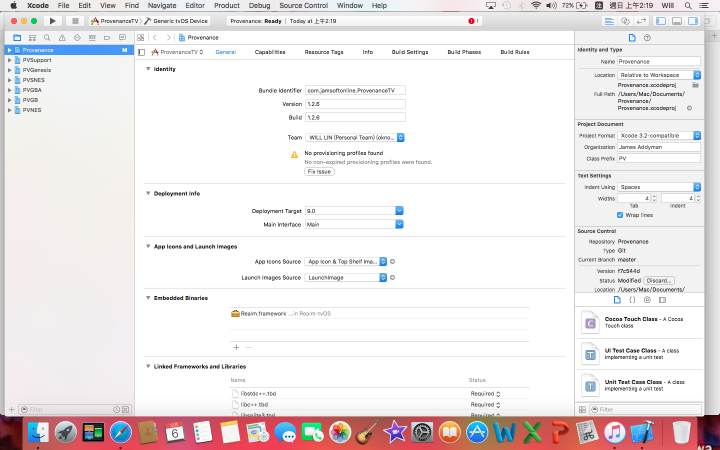The height and width of the screenshot is (450, 720).
Task: Show the File inspector
Action: pyautogui.click(x=632, y=38)
